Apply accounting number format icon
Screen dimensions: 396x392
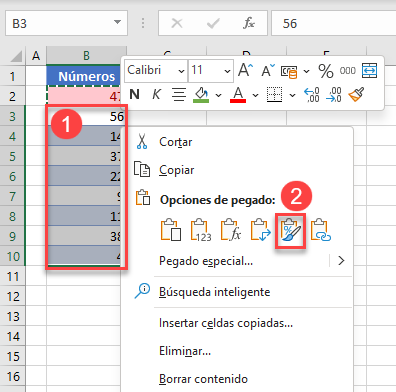pos(289,71)
